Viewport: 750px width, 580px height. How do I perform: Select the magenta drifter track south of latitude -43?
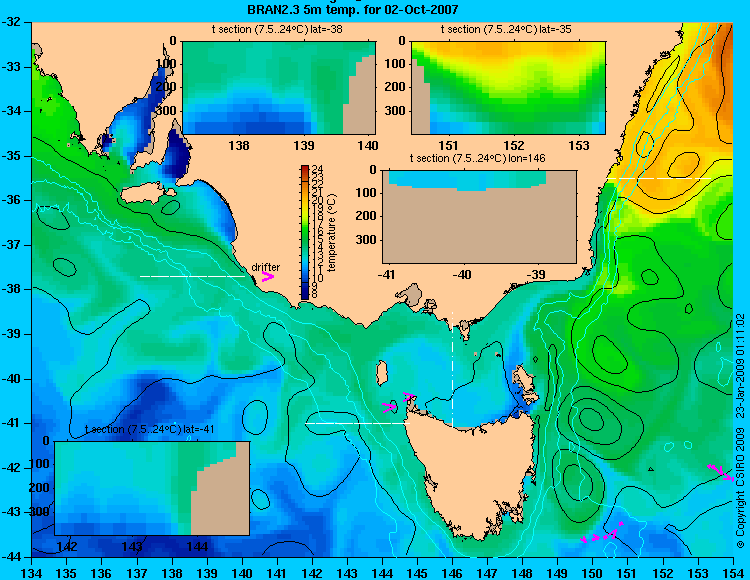tap(602, 533)
